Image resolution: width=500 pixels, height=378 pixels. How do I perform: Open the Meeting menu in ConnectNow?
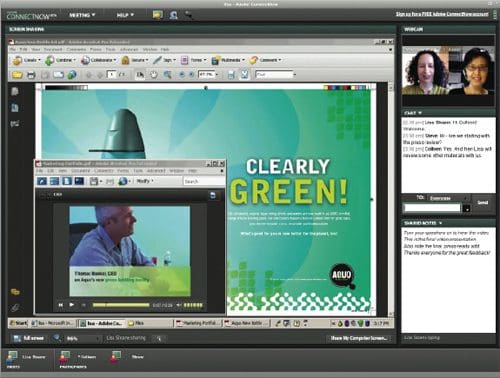tap(82, 15)
